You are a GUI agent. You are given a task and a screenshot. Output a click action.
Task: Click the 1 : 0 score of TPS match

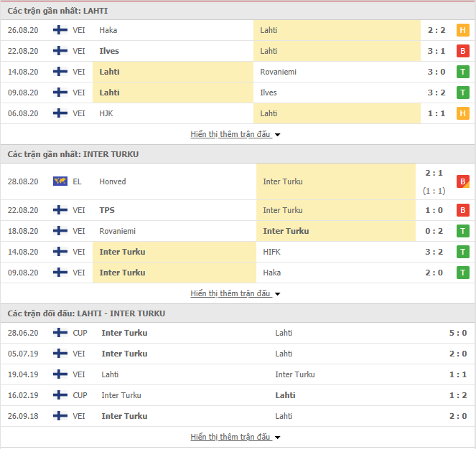434,210
